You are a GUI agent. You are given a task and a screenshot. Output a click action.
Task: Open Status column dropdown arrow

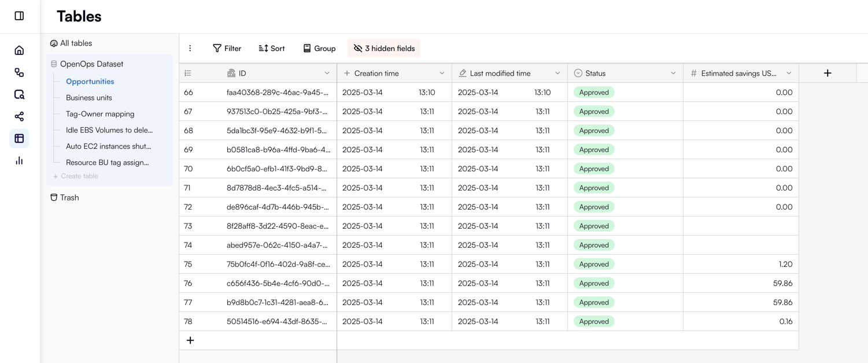coord(673,74)
